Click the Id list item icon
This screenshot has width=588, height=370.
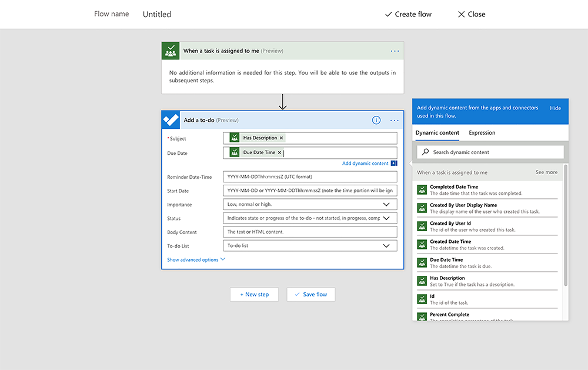tap(422, 299)
